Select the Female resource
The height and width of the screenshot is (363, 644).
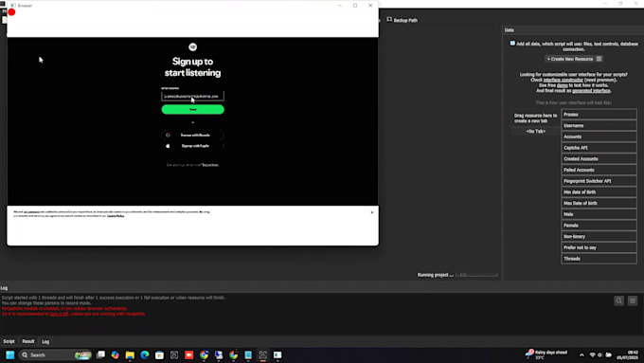(x=599, y=226)
